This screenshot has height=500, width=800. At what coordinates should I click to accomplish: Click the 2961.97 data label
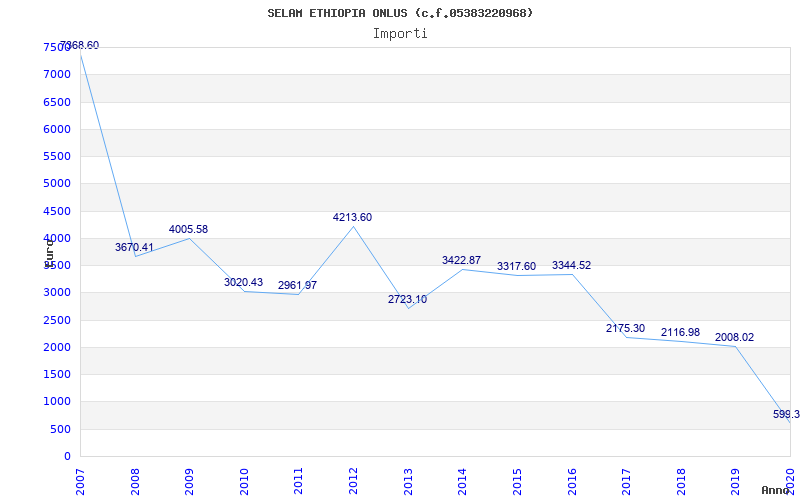[x=297, y=286]
